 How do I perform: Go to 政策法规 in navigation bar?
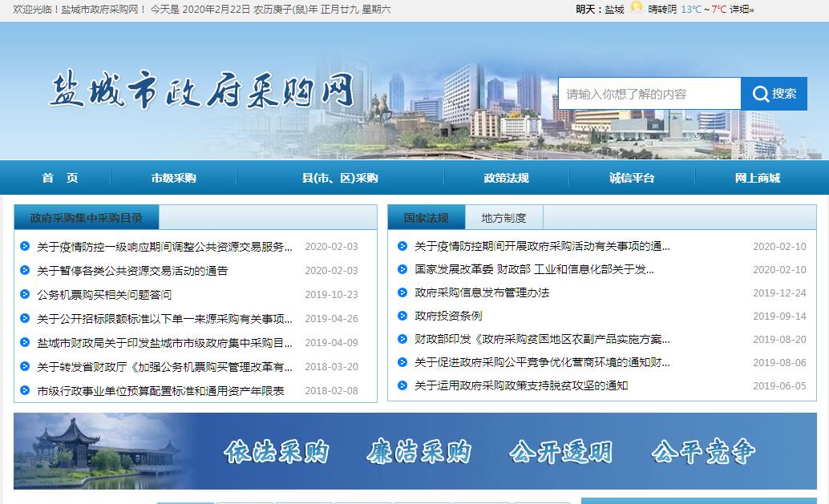pos(506,178)
